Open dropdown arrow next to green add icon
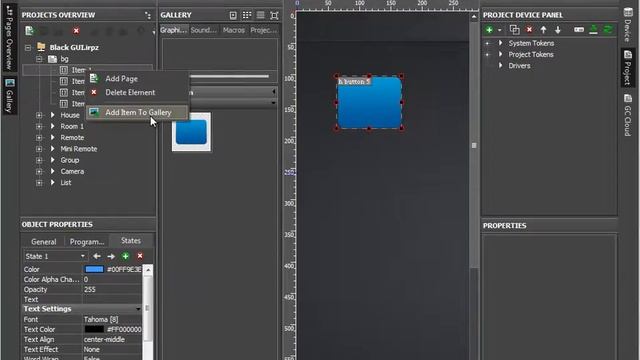The height and width of the screenshot is (360, 640). click(x=499, y=30)
